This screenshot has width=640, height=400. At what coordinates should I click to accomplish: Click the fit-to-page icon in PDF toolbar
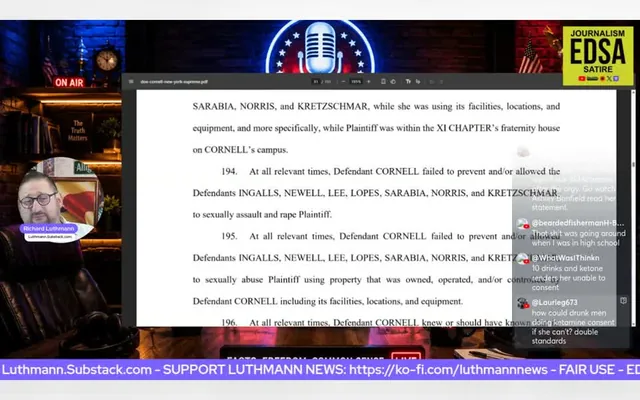[383, 82]
